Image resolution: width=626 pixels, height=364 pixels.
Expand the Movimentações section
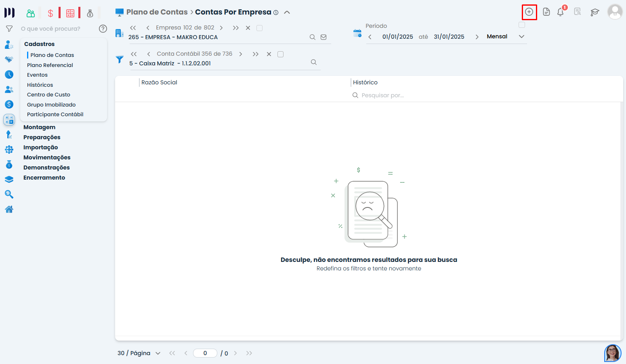click(x=47, y=157)
